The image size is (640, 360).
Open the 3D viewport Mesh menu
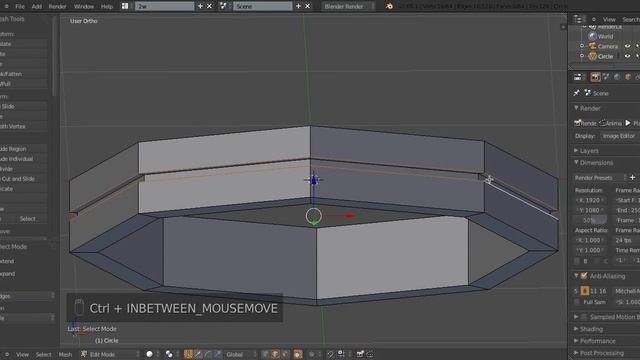pyautogui.click(x=65, y=354)
